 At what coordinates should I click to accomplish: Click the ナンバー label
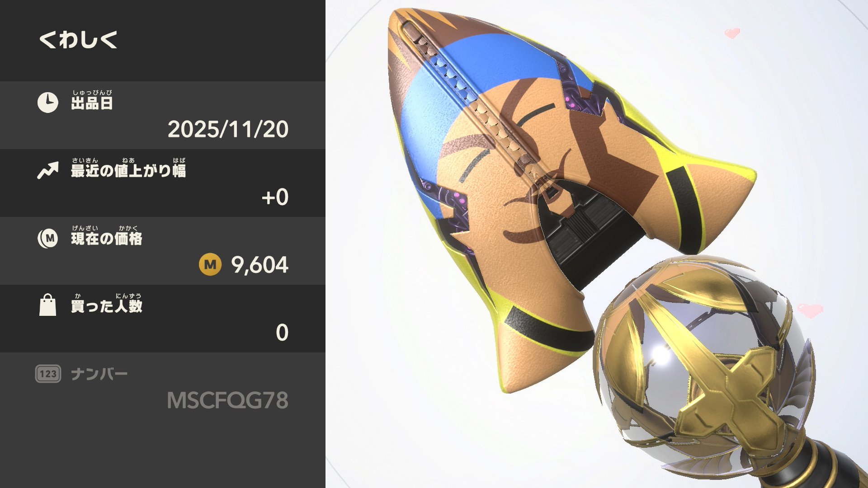tap(99, 374)
